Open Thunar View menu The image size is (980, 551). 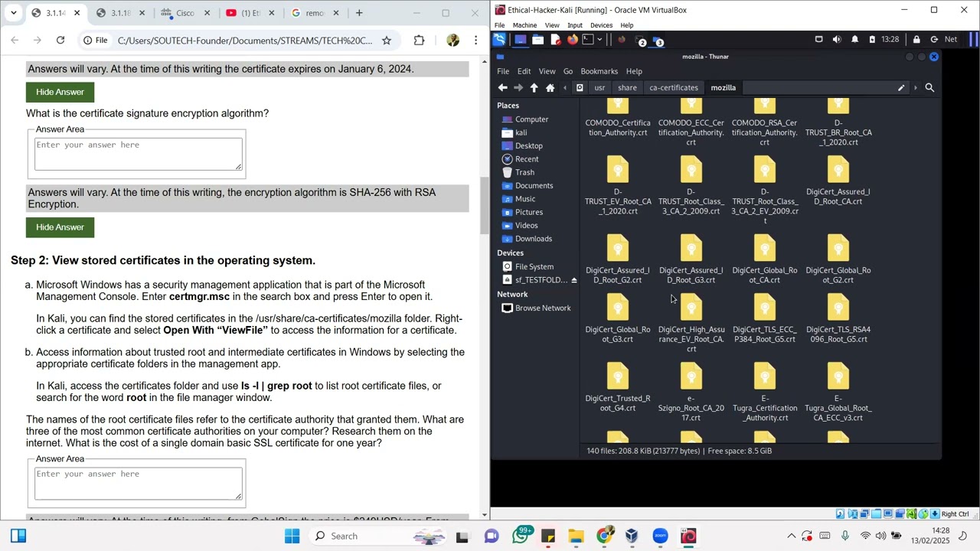(547, 71)
